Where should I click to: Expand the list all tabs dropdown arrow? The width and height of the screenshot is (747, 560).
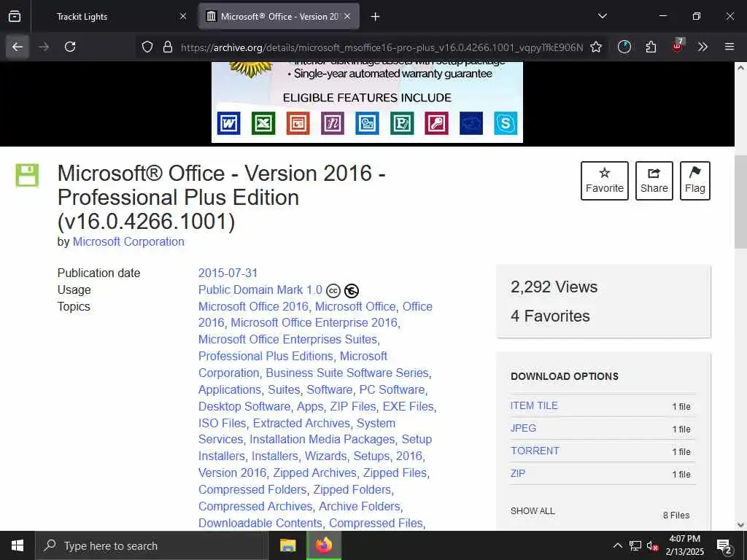pos(602,16)
